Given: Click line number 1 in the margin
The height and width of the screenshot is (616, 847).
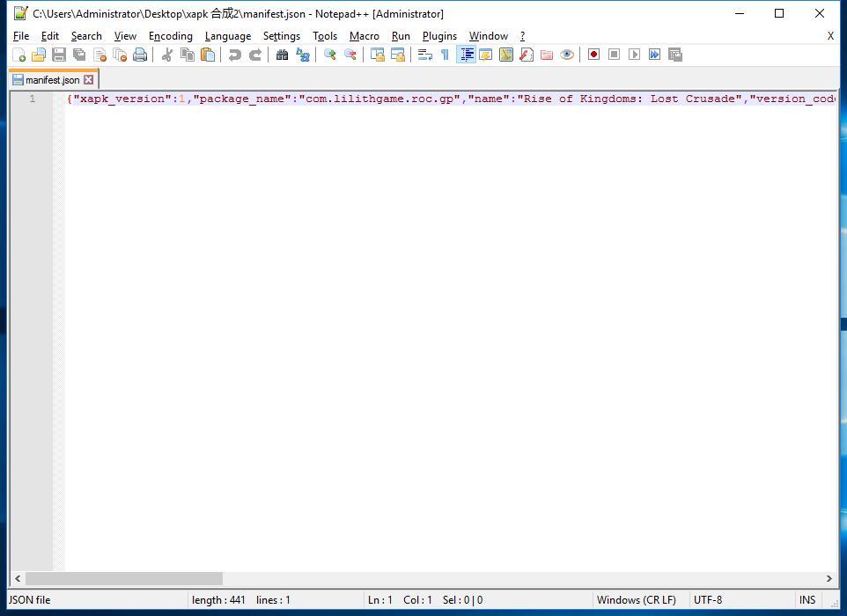Looking at the screenshot, I should click(33, 99).
